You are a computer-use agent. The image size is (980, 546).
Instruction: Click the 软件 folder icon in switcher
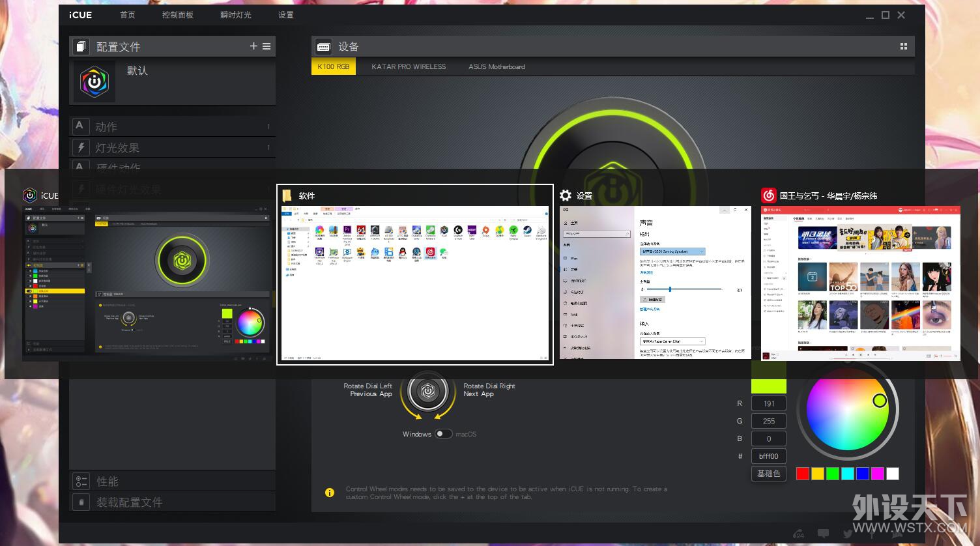point(287,195)
